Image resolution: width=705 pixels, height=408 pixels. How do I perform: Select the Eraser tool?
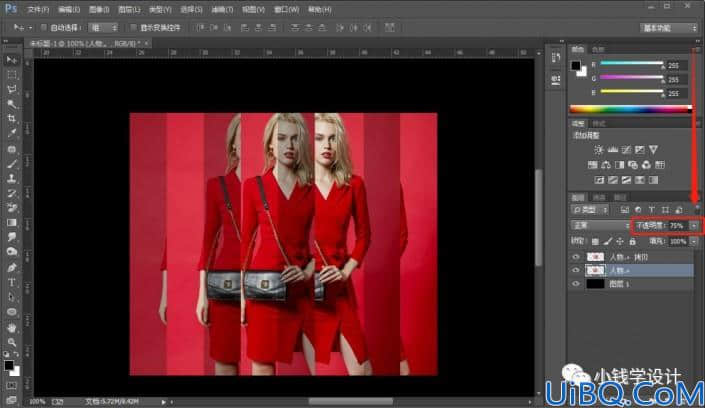pyautogui.click(x=12, y=208)
